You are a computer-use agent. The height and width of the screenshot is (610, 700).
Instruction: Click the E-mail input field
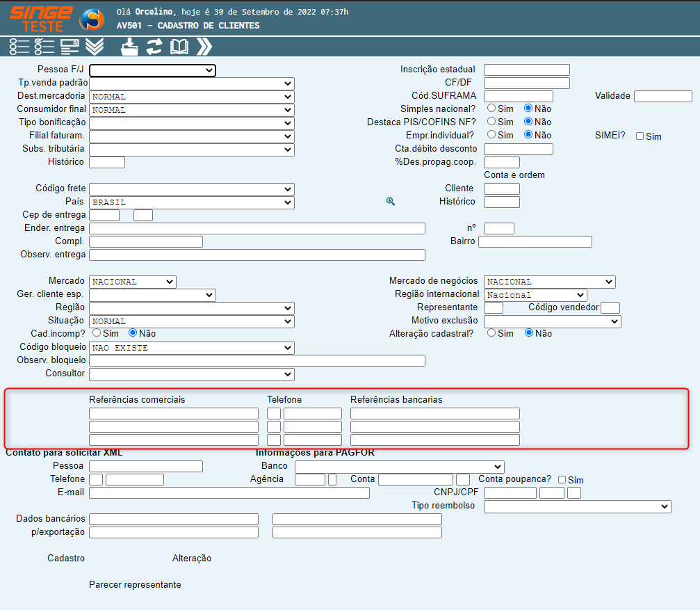pyautogui.click(x=229, y=492)
